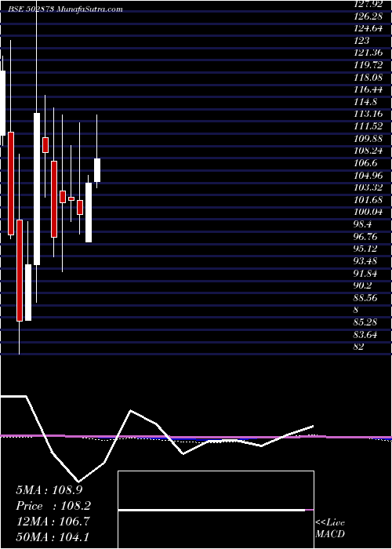
Task: Click the 124.64 price level label
Action: tap(368, 28)
